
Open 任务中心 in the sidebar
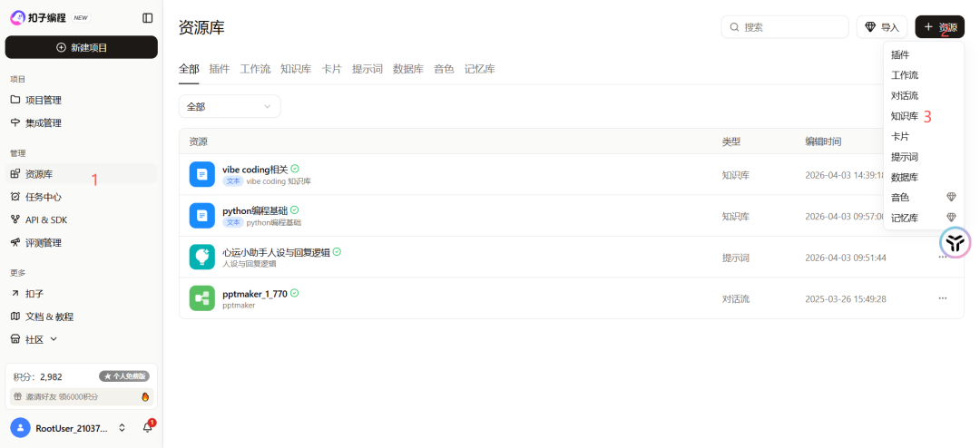point(82,197)
